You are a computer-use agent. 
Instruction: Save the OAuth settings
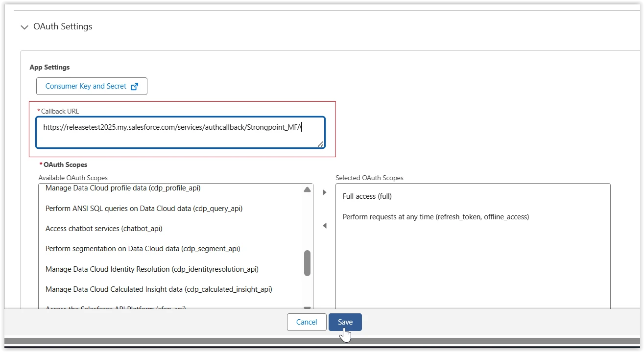click(345, 322)
